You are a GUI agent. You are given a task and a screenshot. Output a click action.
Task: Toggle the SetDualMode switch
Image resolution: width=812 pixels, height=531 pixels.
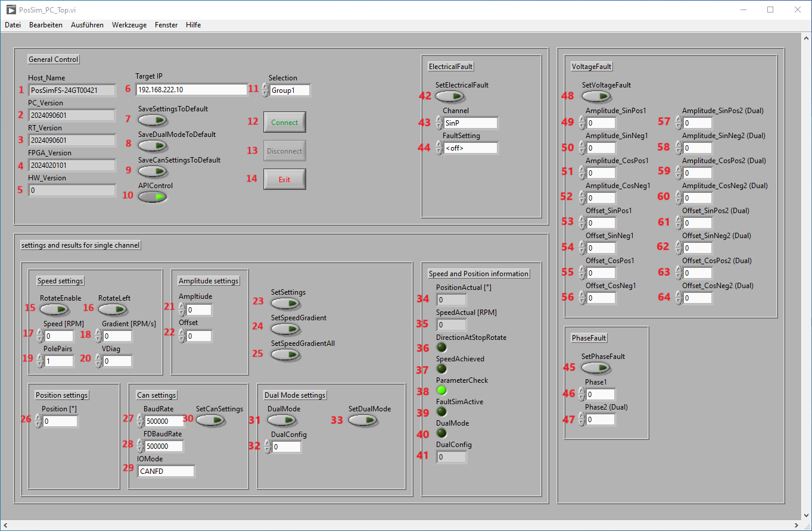pyautogui.click(x=363, y=420)
